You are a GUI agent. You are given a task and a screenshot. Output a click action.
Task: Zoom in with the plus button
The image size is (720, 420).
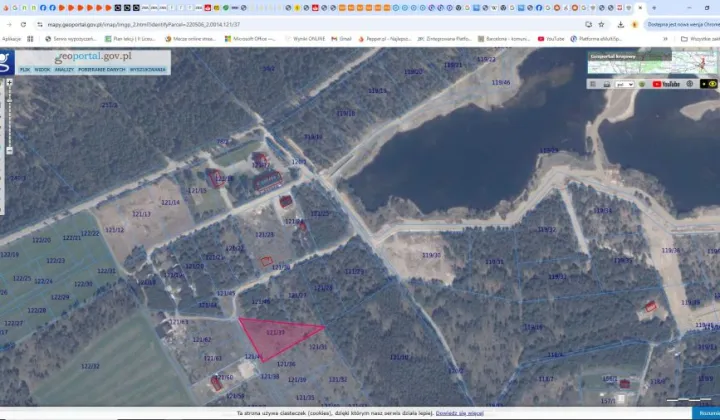click(9, 82)
